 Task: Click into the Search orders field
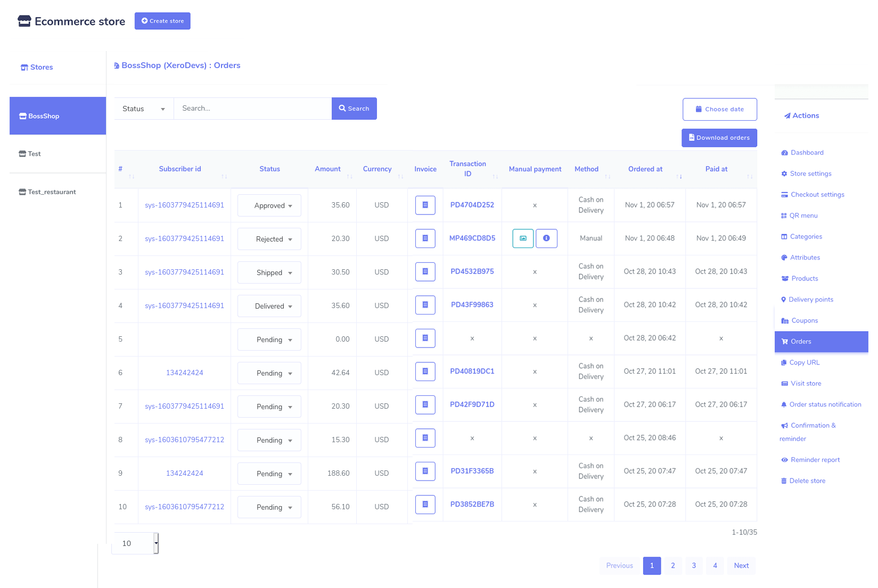(253, 109)
